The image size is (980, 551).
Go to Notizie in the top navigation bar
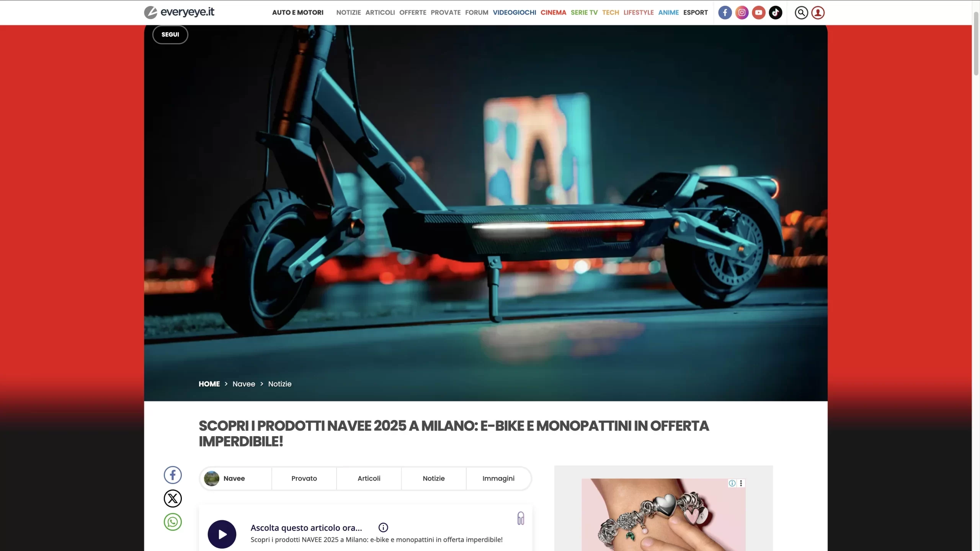348,13
